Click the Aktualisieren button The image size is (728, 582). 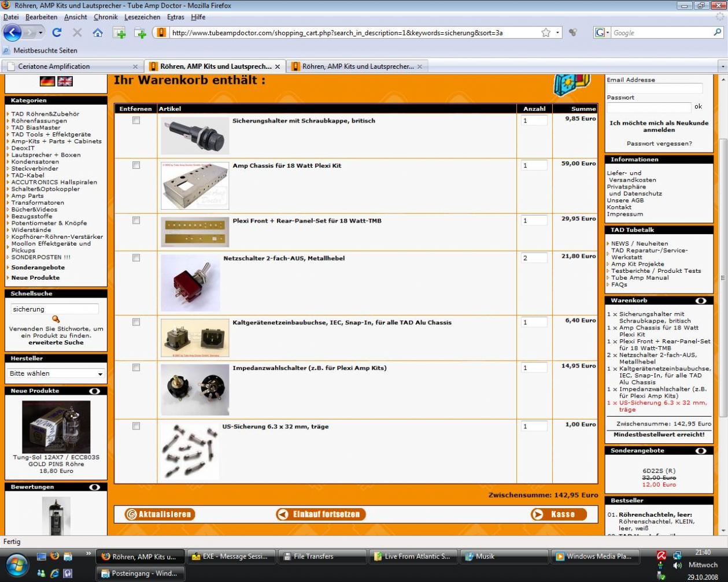coord(159,514)
